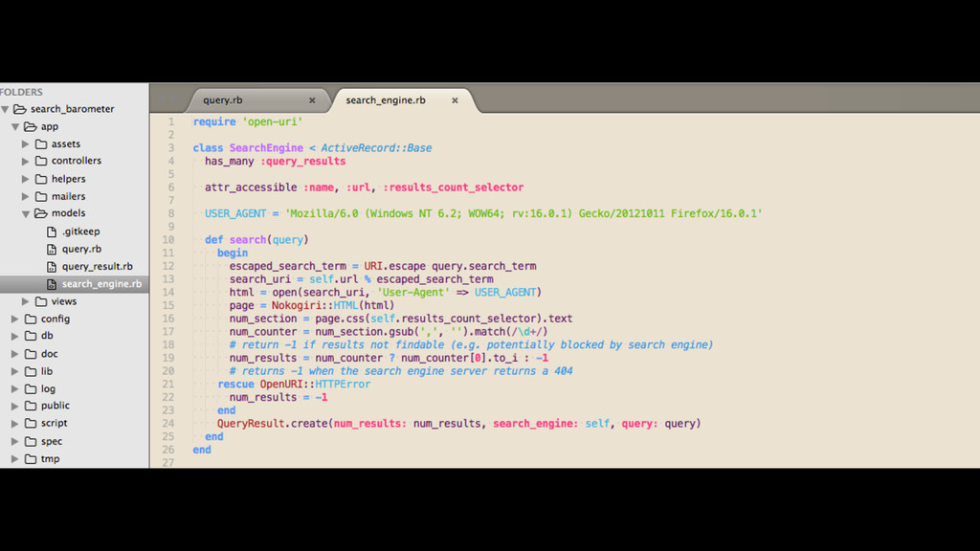
Task: Click the query.rb file icon in sidebar
Action: pos(52,250)
